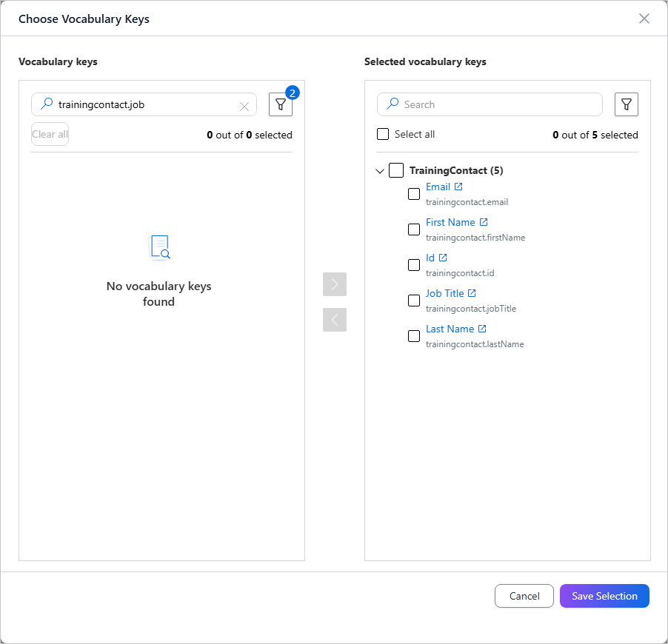Tick the Job Title key checkbox
The image size is (668, 644).
pyautogui.click(x=414, y=301)
